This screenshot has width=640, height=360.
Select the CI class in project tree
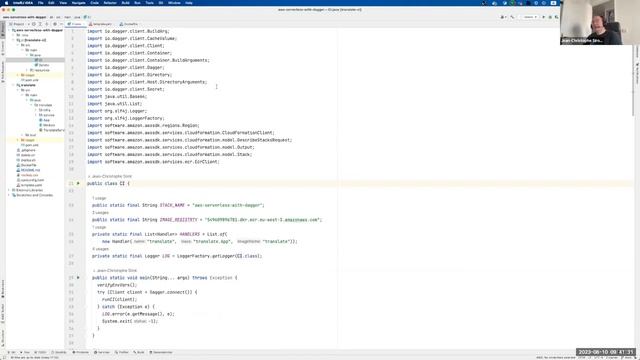click(39, 60)
